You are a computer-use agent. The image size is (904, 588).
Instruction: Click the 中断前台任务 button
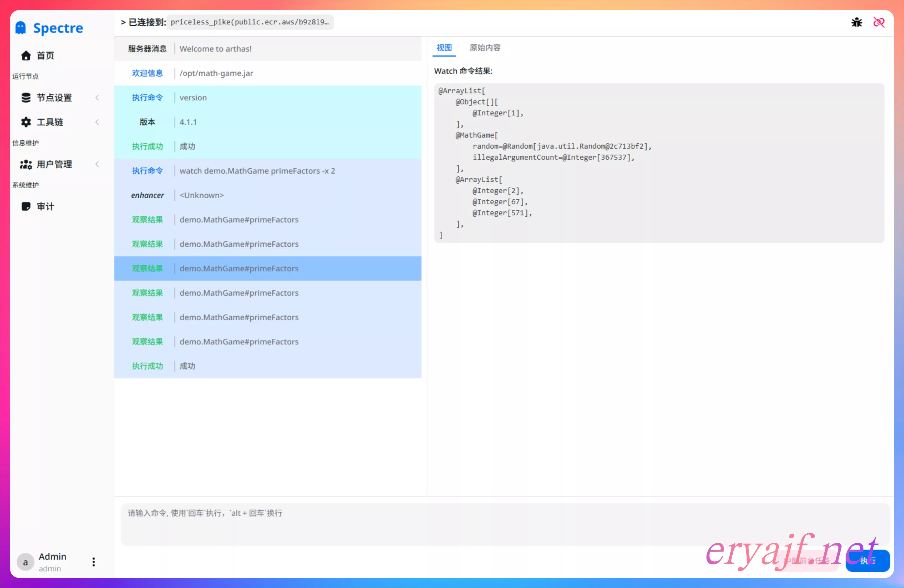coord(807,561)
